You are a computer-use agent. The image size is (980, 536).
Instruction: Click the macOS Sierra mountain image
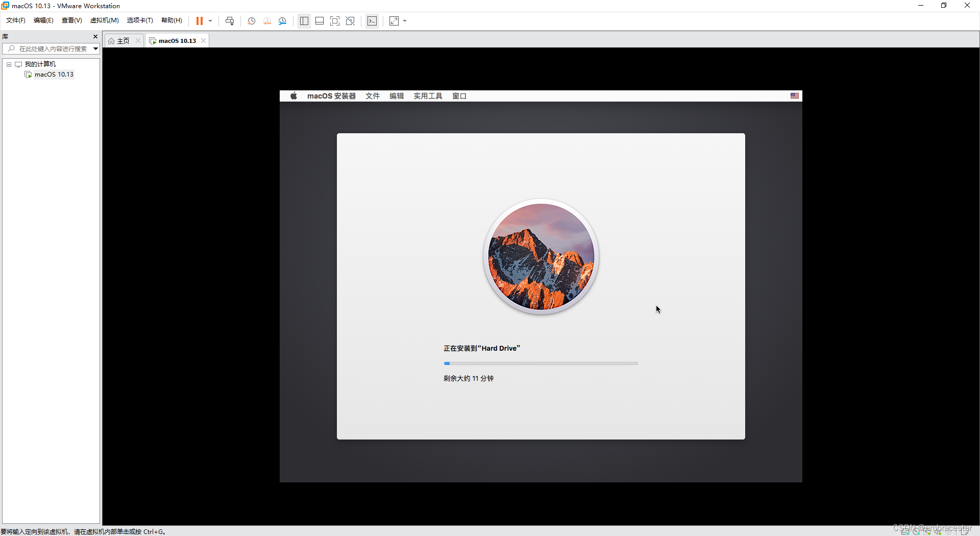(541, 256)
